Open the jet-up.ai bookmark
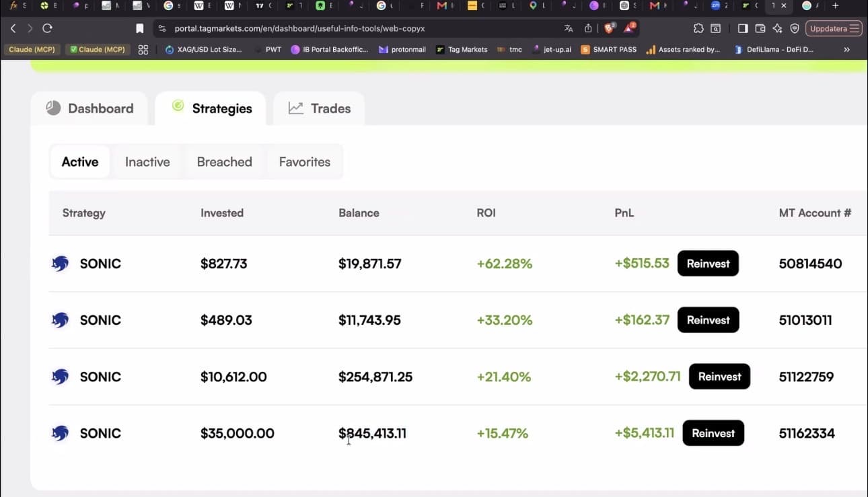 pos(552,49)
